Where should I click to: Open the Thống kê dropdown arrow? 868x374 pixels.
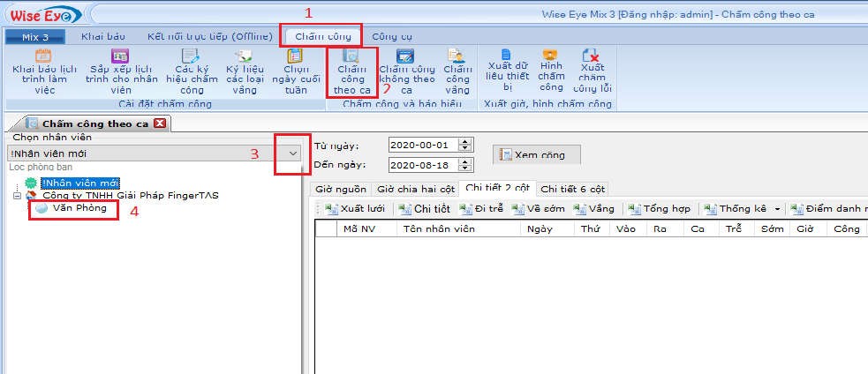(x=778, y=209)
